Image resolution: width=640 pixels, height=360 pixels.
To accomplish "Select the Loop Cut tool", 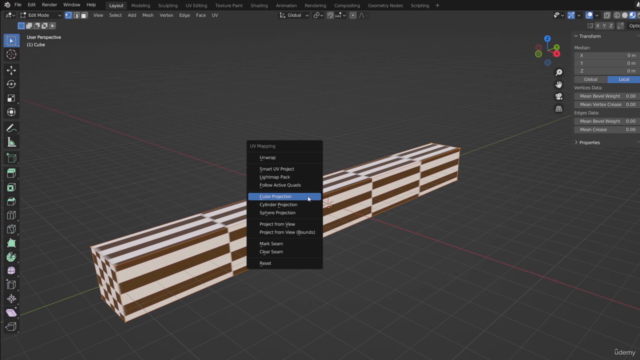I will coord(11,215).
